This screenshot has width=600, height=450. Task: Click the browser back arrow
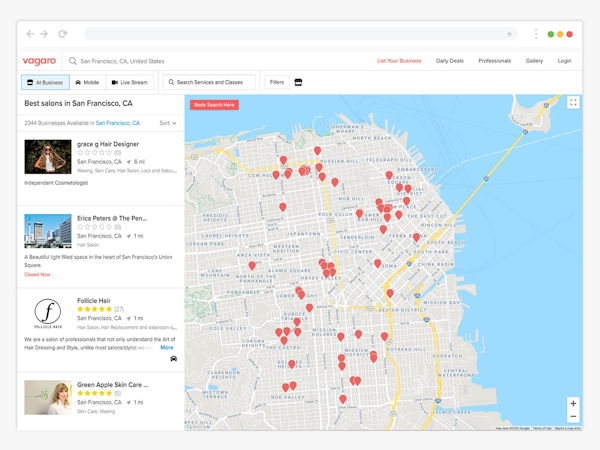click(x=30, y=34)
